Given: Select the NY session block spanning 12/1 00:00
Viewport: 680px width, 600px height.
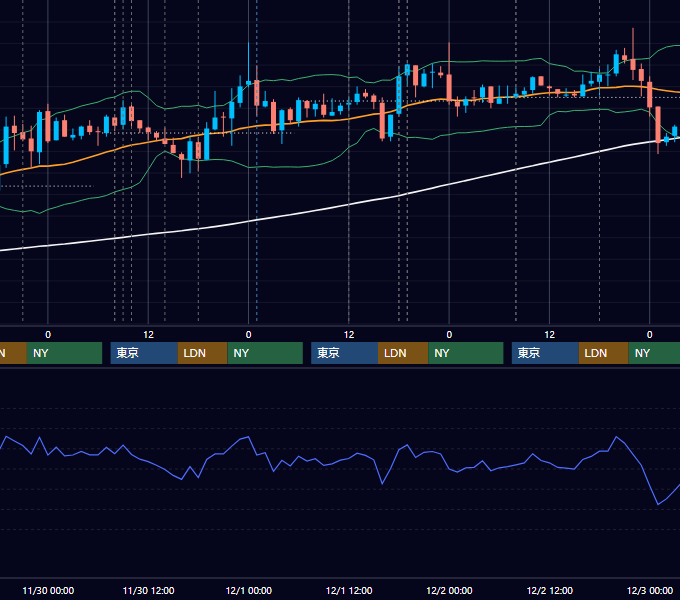Looking at the screenshot, I should click(x=265, y=353).
